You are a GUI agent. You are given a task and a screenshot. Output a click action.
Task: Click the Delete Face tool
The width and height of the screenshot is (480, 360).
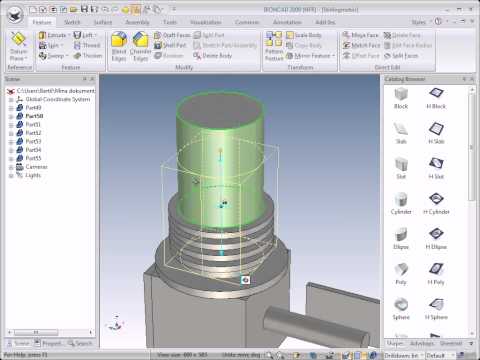402,35
